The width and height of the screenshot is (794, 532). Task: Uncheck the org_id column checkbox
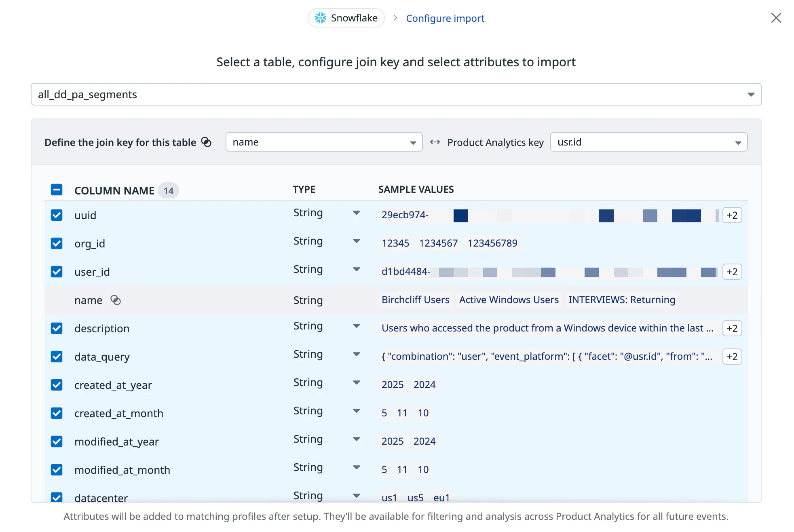click(x=57, y=243)
